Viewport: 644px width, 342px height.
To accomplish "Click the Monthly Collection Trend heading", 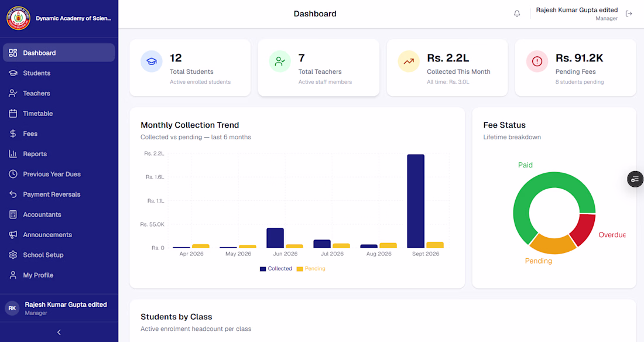I will coord(190,125).
